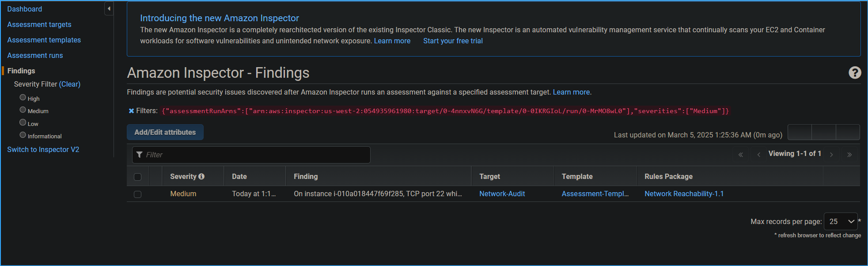Open the Network Reachability-1.1 rules package
868x266 pixels.
pyautogui.click(x=684, y=194)
